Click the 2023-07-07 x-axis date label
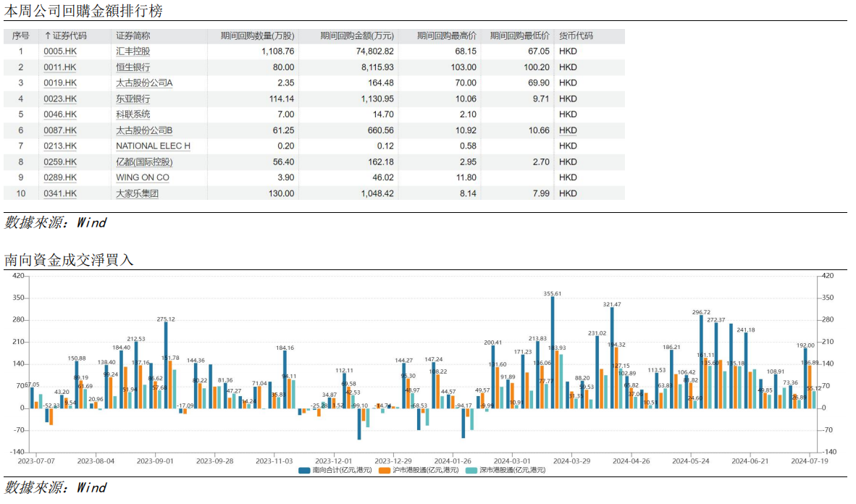The image size is (856, 504). pos(36,461)
